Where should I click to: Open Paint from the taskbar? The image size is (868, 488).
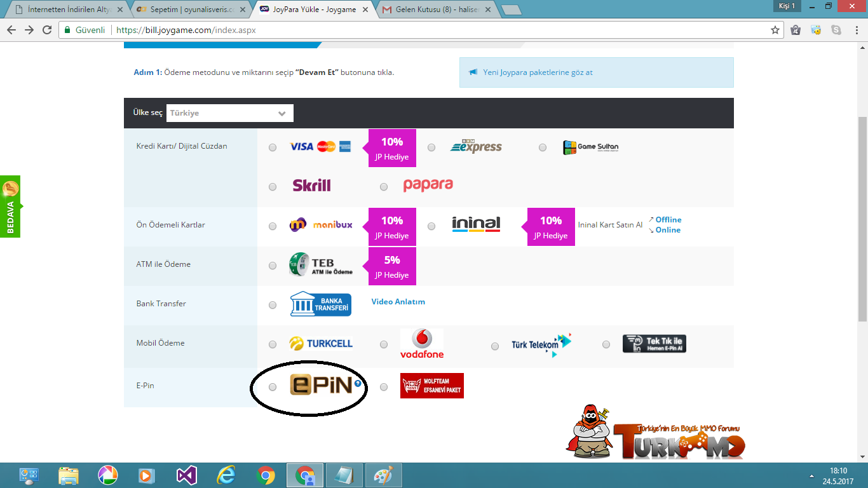click(384, 475)
